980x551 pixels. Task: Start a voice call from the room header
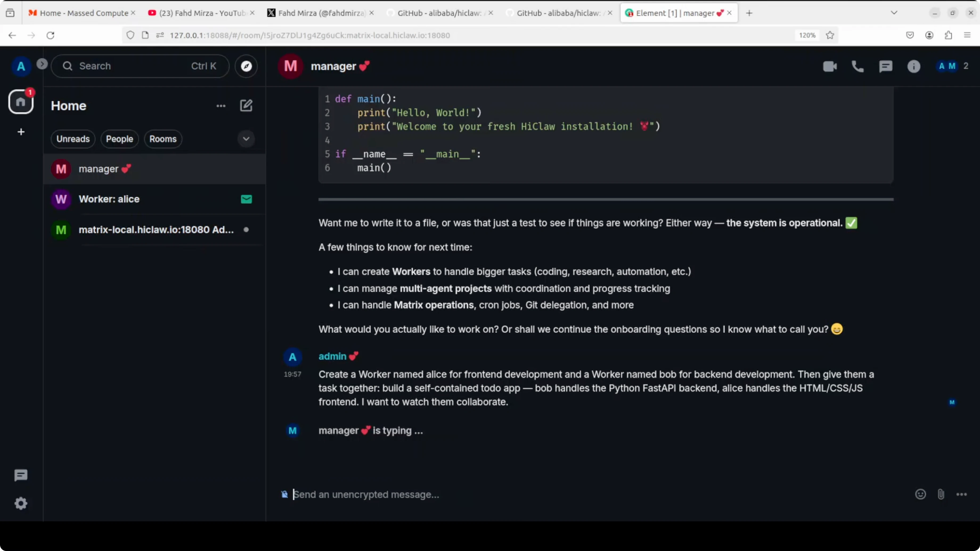[x=858, y=66]
